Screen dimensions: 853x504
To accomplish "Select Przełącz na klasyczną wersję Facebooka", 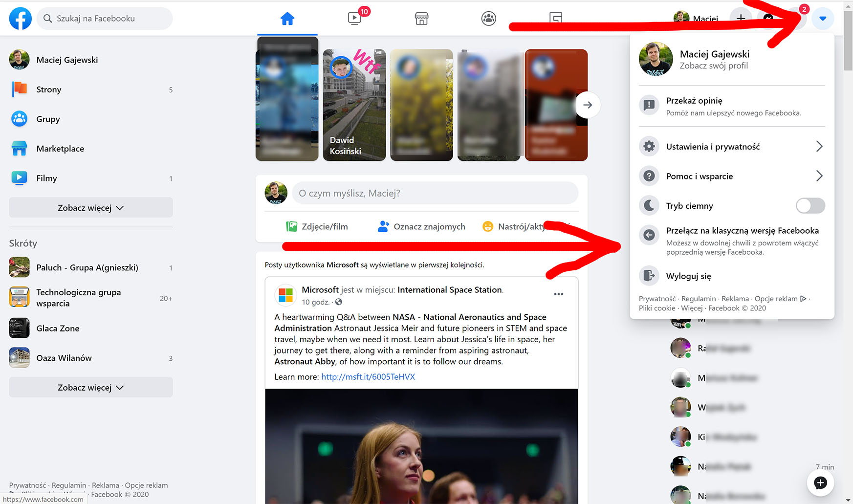I will coord(732,241).
